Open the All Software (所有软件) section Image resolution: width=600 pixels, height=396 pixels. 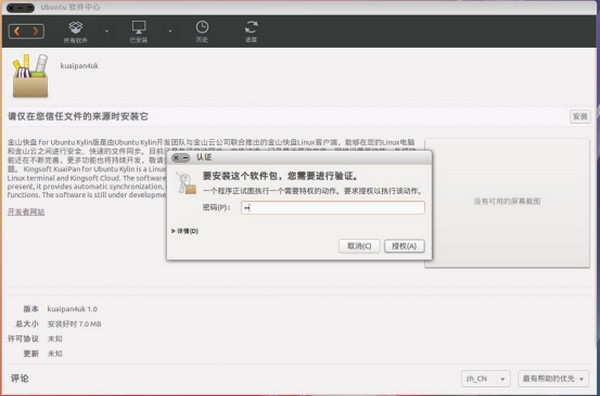click(x=75, y=32)
